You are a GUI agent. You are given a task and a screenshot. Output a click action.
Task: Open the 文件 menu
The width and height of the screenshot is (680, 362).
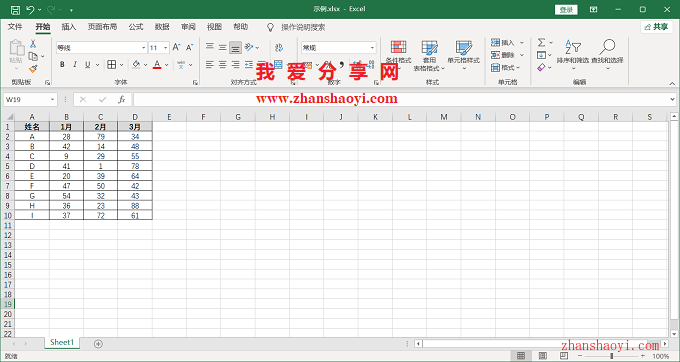coord(15,27)
